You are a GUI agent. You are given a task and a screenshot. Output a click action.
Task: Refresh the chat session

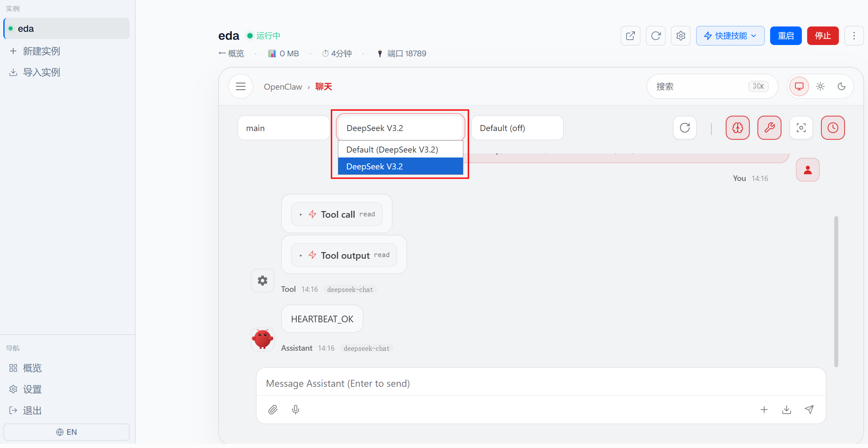pos(685,128)
